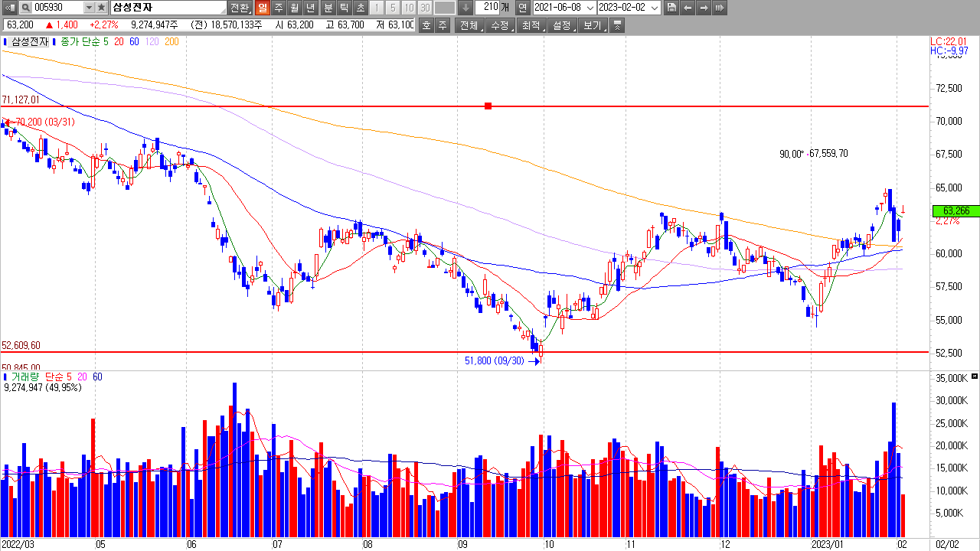
Task: Open the 설정 menu
Action: 562,25
